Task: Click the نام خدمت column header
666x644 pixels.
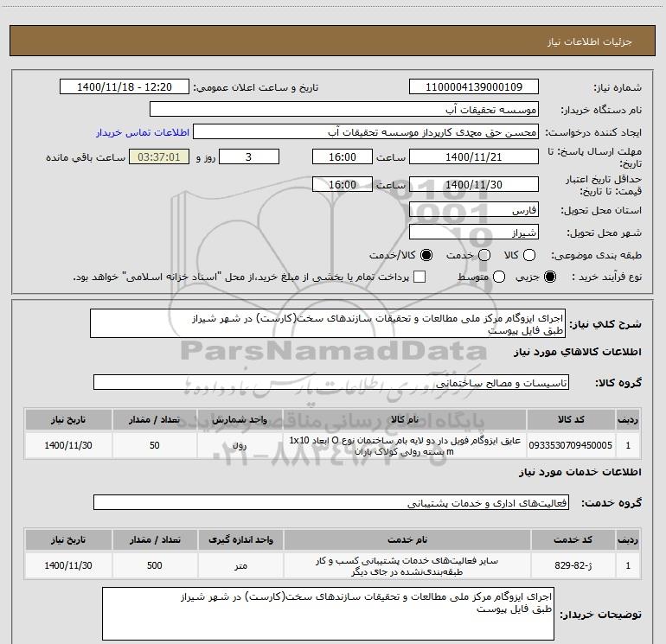Action: [407, 539]
